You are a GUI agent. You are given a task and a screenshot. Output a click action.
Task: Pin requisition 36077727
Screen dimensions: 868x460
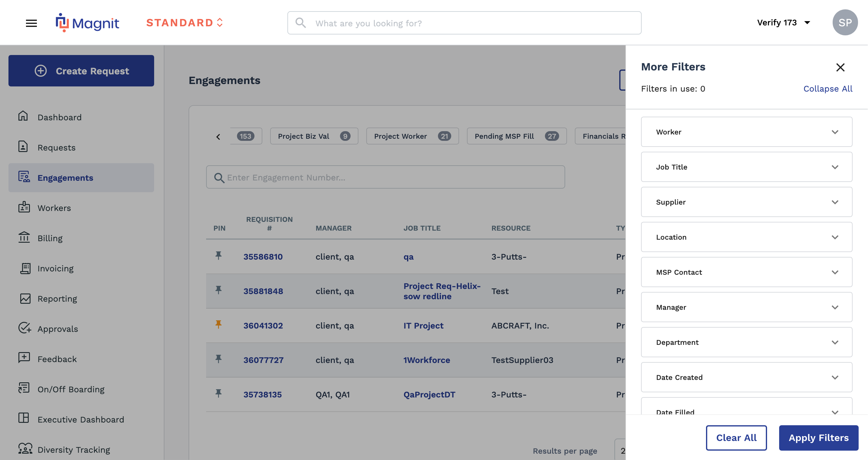pos(218,359)
